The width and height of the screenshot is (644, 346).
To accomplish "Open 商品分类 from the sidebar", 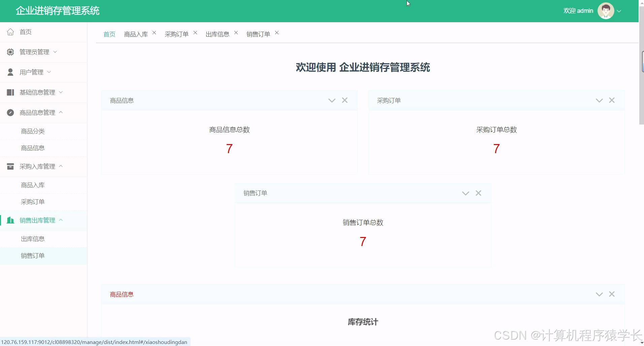I will [x=33, y=131].
